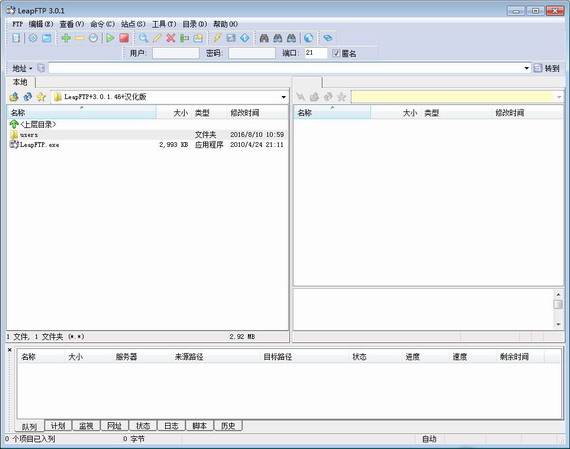Image resolution: width=570 pixels, height=449 pixels.
Task: Switch to the 历史 tab
Action: (x=228, y=426)
